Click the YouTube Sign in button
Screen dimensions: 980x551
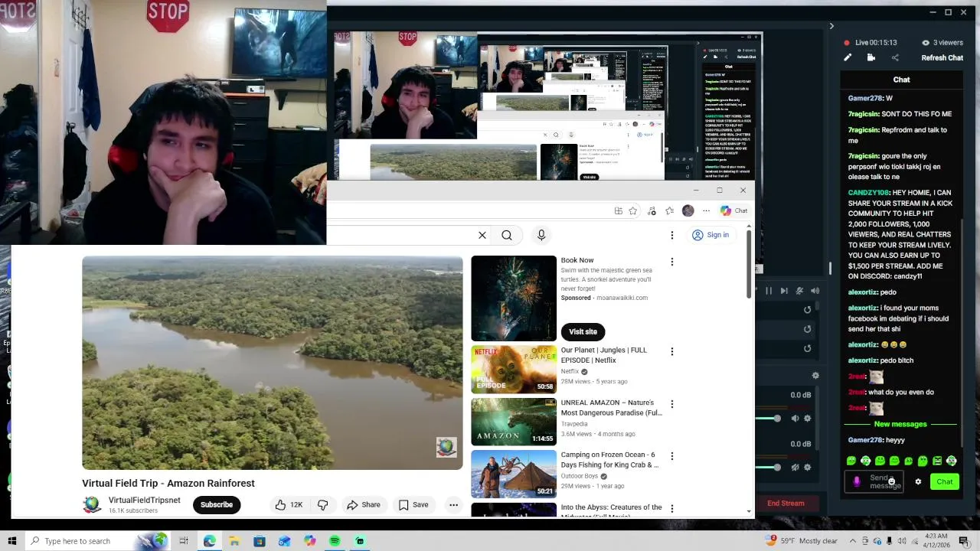click(710, 235)
